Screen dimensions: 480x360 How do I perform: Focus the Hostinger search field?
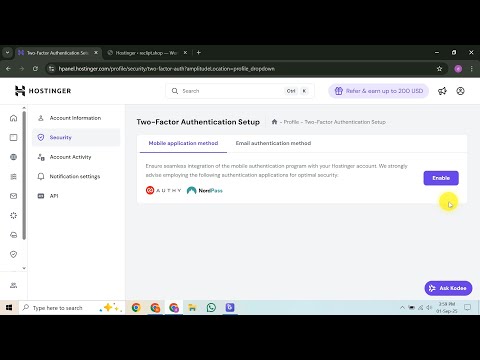[x=240, y=91]
